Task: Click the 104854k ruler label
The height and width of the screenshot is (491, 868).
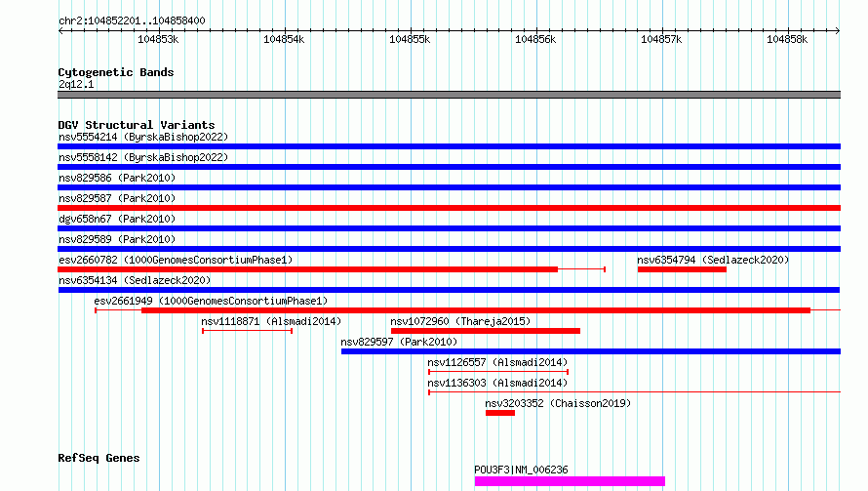Action: click(x=284, y=39)
